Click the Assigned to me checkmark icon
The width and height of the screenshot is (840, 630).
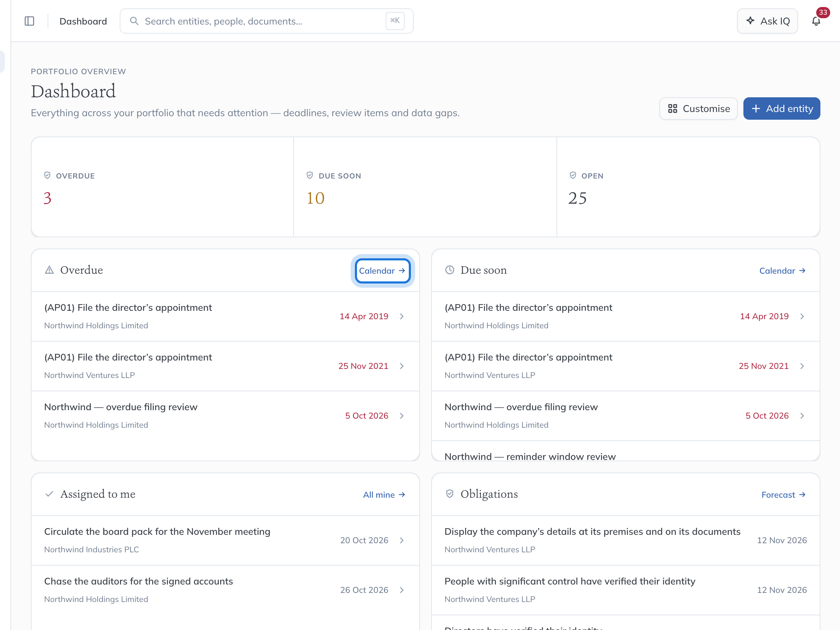tap(49, 494)
